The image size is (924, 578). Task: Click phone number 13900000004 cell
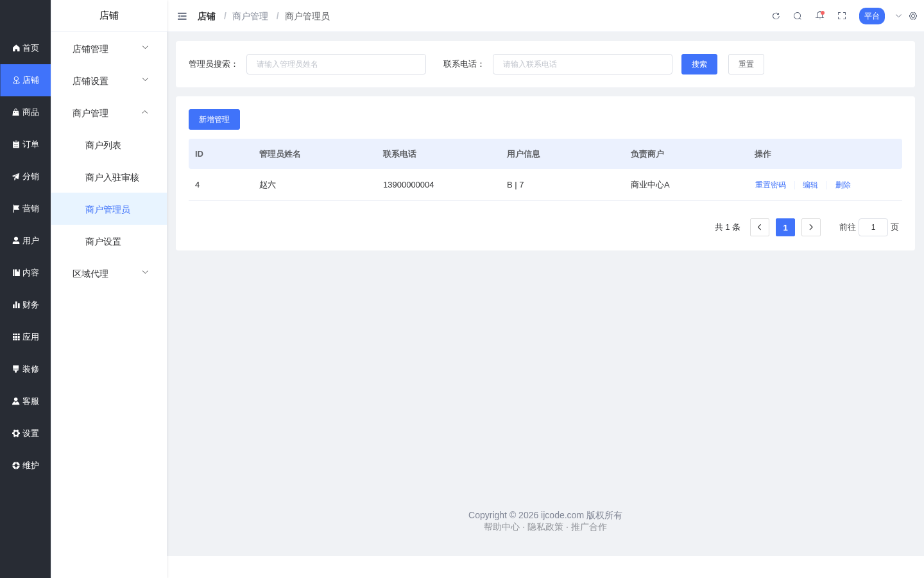(409, 185)
